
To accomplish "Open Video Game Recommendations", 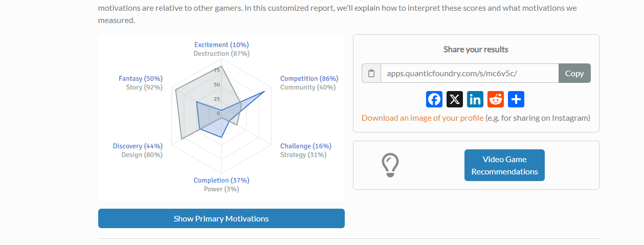I will pyautogui.click(x=504, y=165).
